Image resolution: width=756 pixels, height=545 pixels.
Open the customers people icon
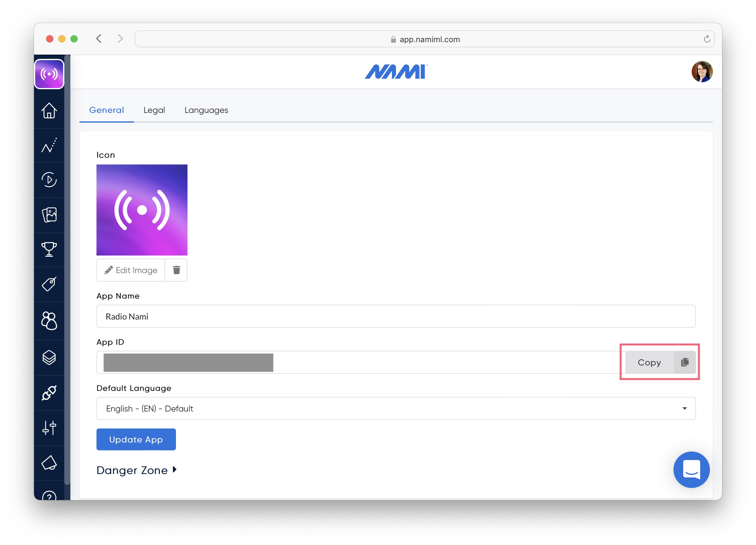(x=49, y=321)
